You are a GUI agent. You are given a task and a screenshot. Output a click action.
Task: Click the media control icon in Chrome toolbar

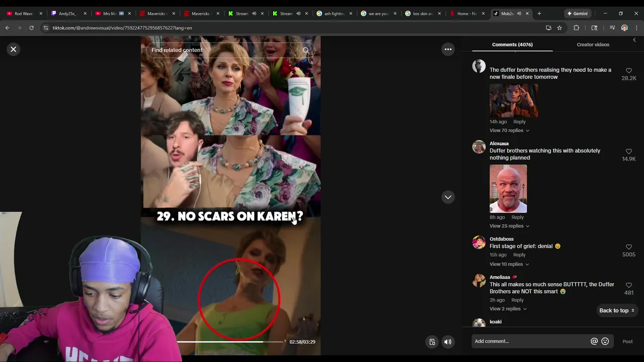coord(612,28)
